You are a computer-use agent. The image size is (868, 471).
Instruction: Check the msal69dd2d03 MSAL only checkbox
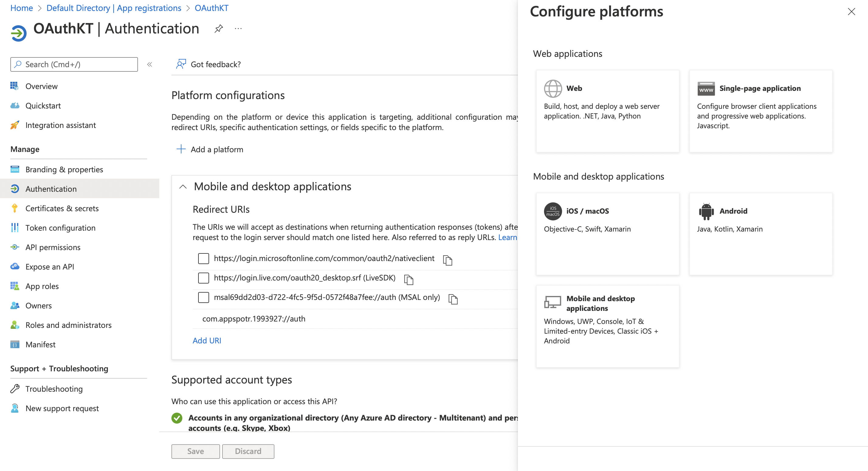(204, 298)
